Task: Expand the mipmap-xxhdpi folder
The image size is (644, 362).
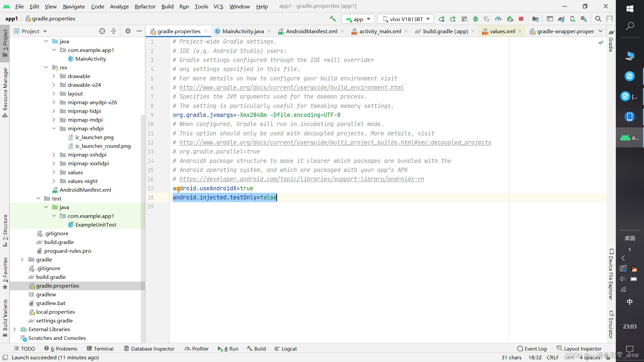Action: point(54,155)
